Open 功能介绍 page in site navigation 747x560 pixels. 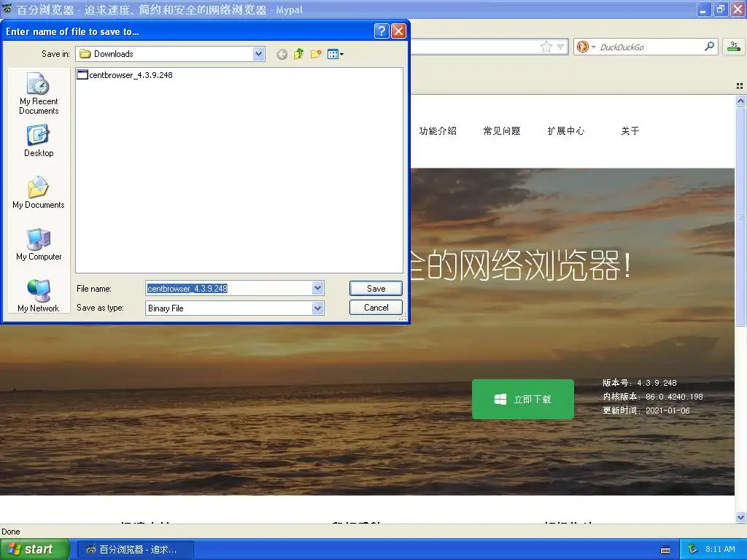point(438,131)
